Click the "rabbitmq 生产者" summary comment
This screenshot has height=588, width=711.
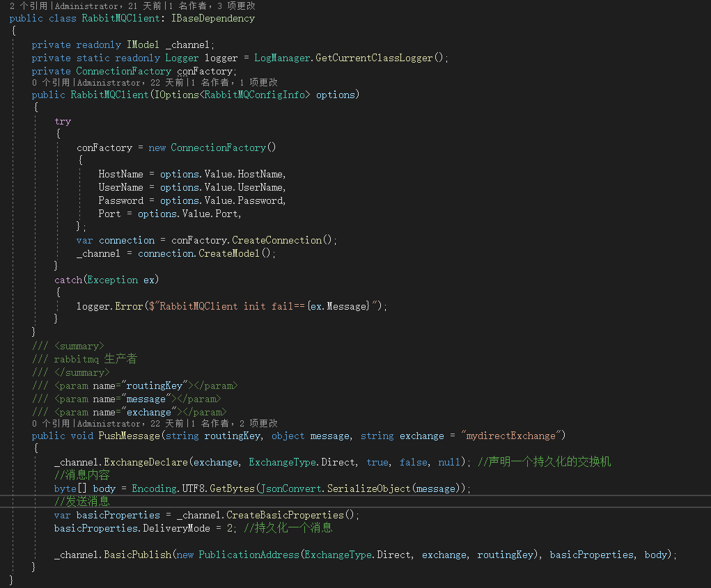pos(95,359)
